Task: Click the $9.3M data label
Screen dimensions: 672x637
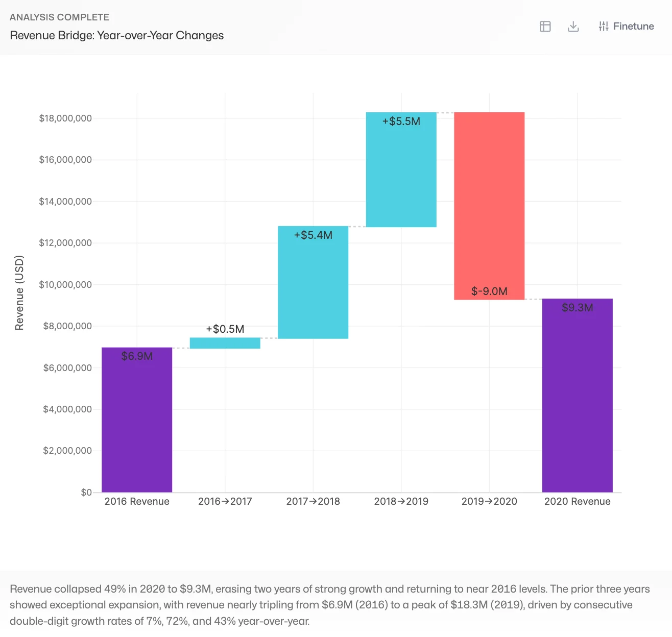Action: (x=577, y=308)
